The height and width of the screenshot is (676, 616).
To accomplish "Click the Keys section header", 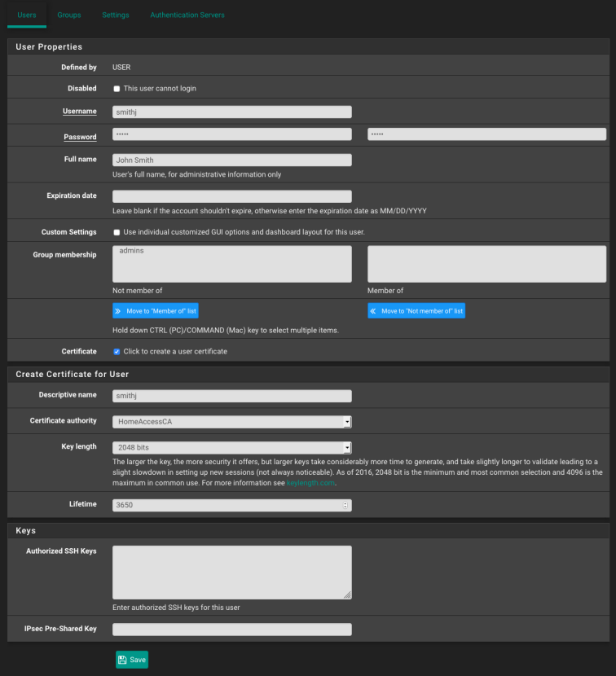I will tap(308, 531).
